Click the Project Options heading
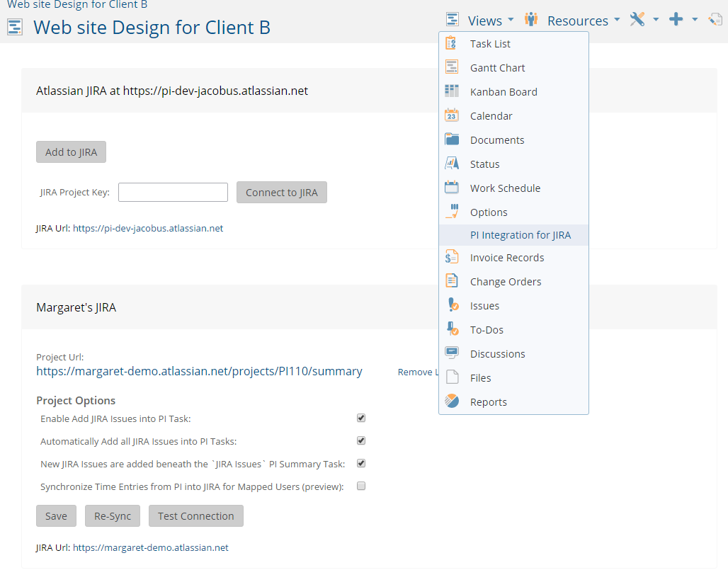The image size is (728, 570). pyautogui.click(x=76, y=401)
